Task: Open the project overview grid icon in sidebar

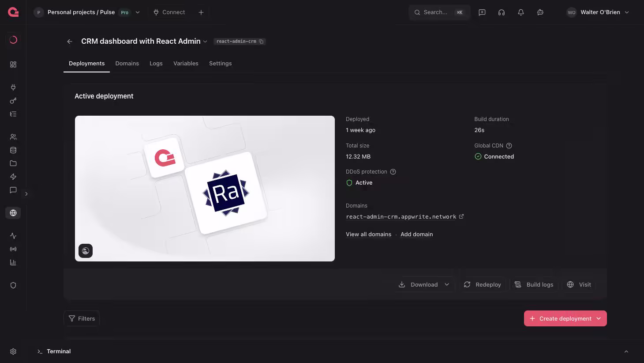Action: (13, 64)
